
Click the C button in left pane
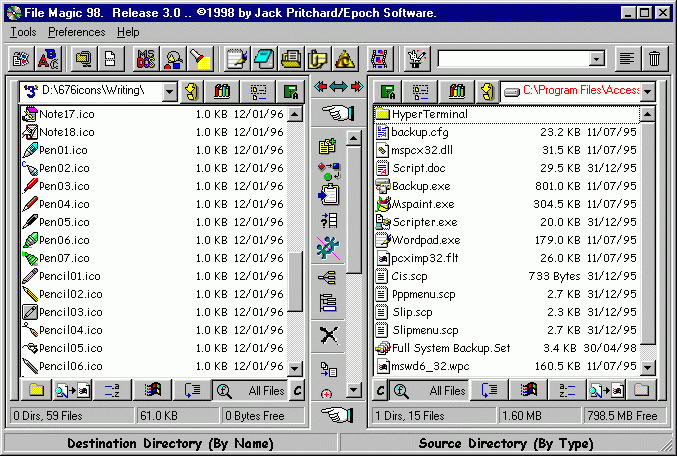tap(297, 390)
